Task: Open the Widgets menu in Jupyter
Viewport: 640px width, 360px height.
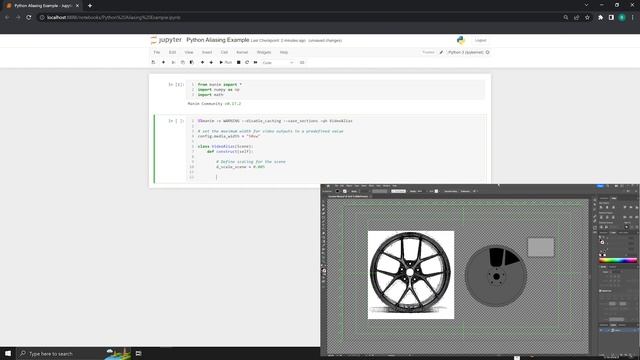Action: 264,52
